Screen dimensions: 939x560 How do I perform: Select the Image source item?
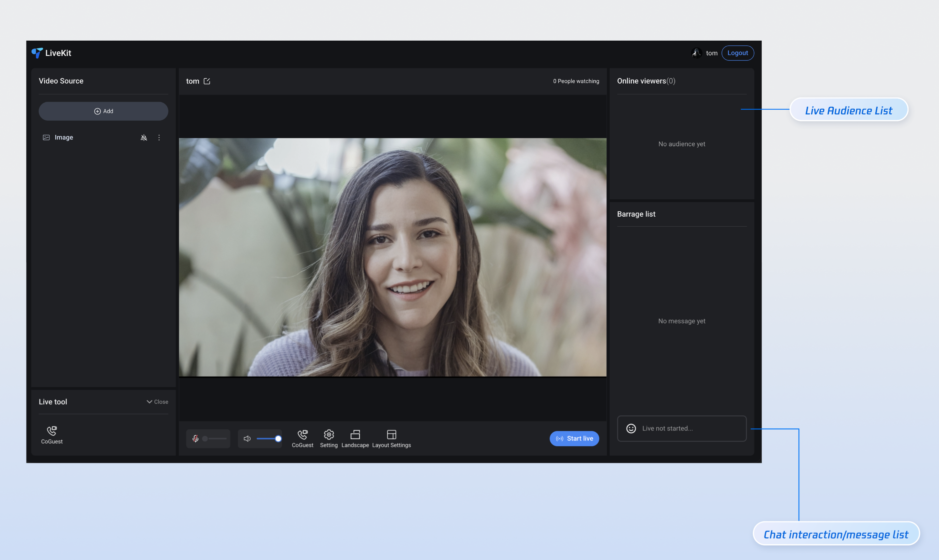click(64, 138)
